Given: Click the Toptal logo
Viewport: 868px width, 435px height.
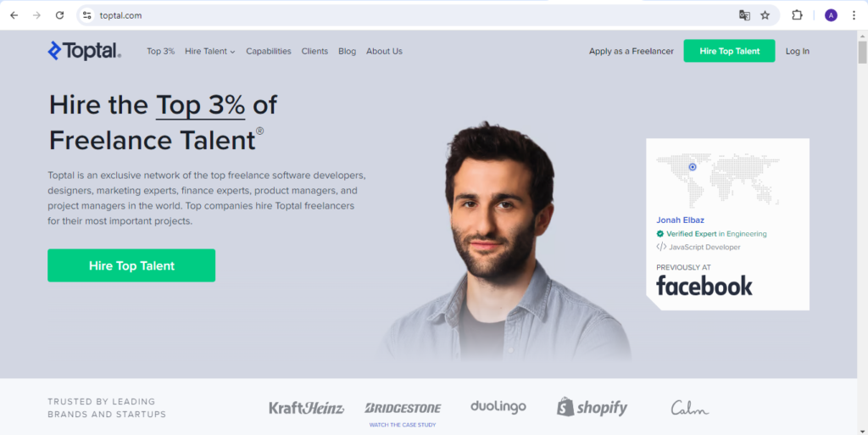Looking at the screenshot, I should click(x=84, y=51).
